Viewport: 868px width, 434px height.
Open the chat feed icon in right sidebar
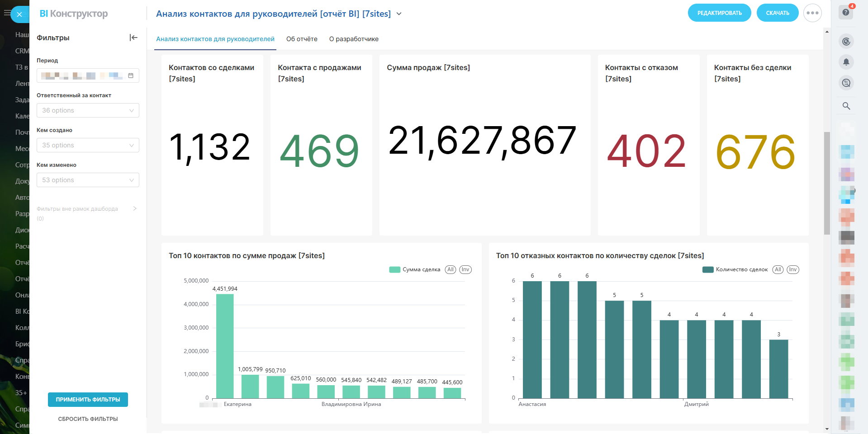pyautogui.click(x=846, y=83)
